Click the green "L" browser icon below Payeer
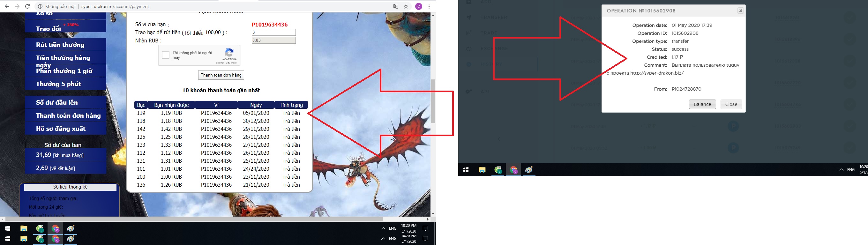This screenshot has width=868, height=245. [x=498, y=170]
